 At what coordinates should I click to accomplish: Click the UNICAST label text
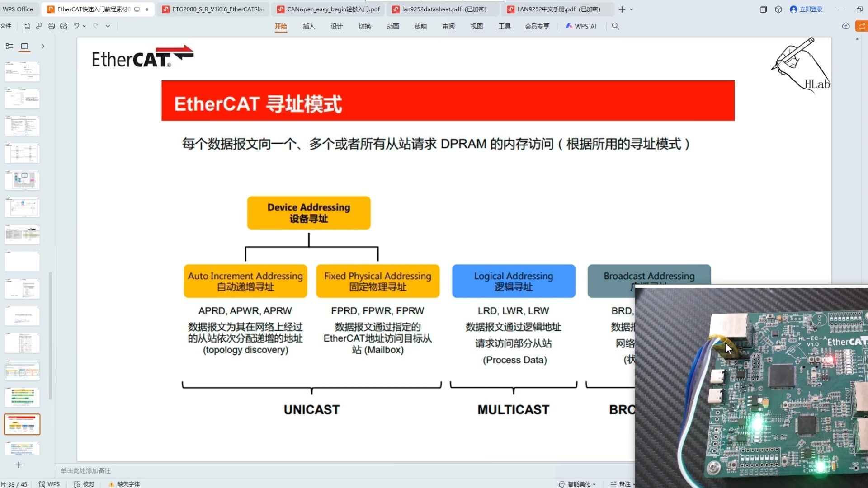click(x=311, y=410)
